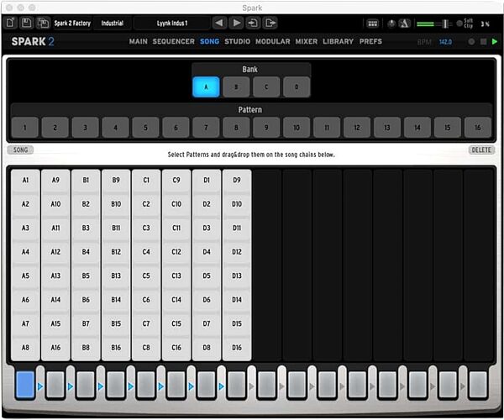Image resolution: width=504 pixels, height=420 pixels.
Task: Switch to the SONG tab
Action: coord(209,41)
